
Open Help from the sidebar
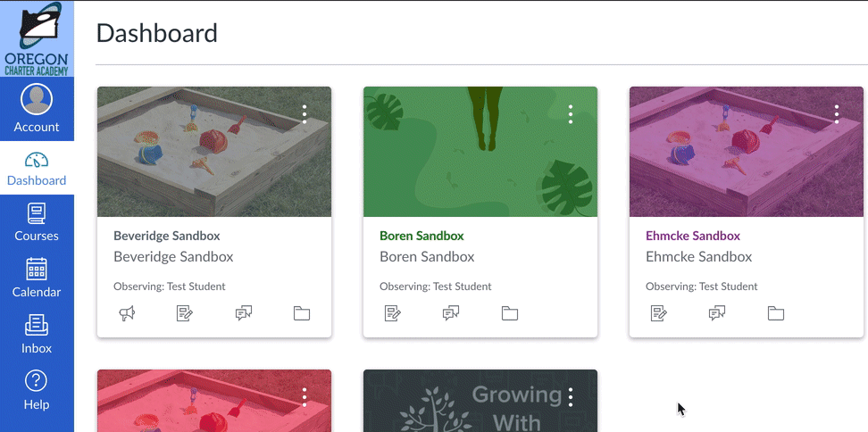[x=37, y=391]
